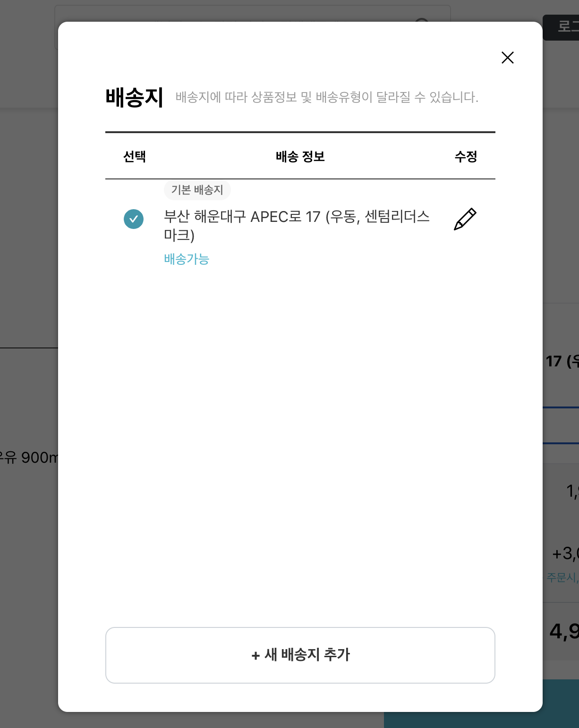This screenshot has width=579, height=728.
Task: Click the 기본 배송지 badge
Action: coord(197,190)
